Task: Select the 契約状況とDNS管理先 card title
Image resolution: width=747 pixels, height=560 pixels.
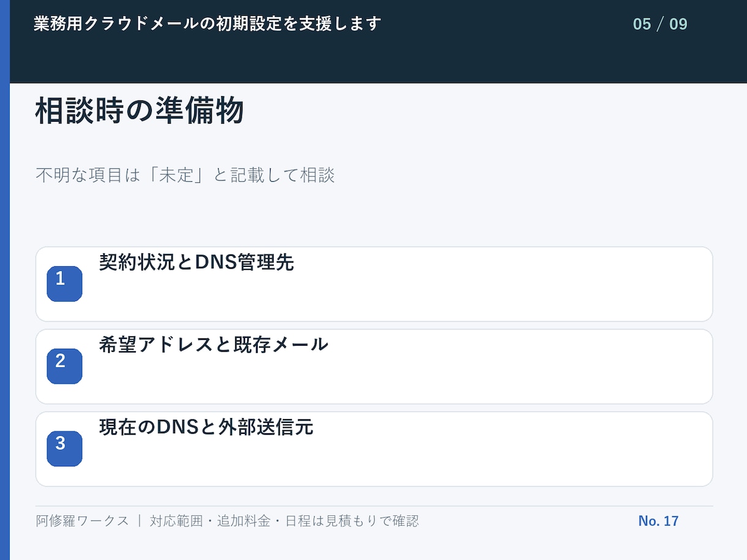Action: pyautogui.click(x=197, y=263)
